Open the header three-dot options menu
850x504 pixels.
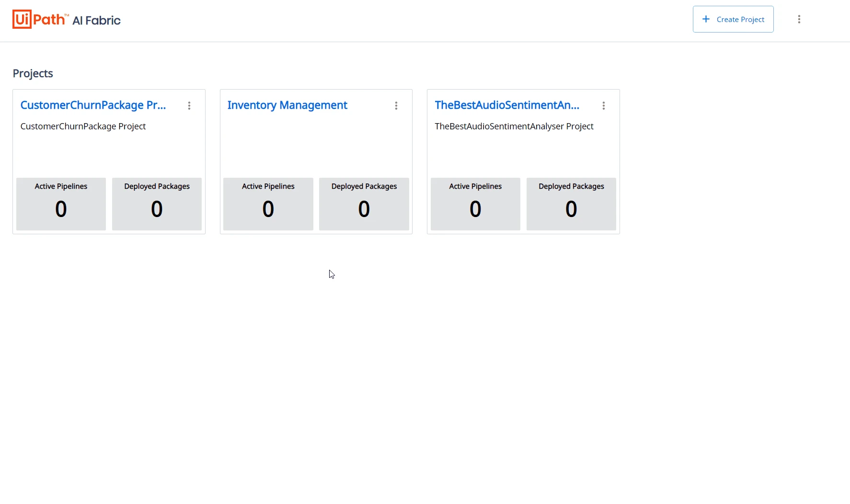[x=799, y=19]
